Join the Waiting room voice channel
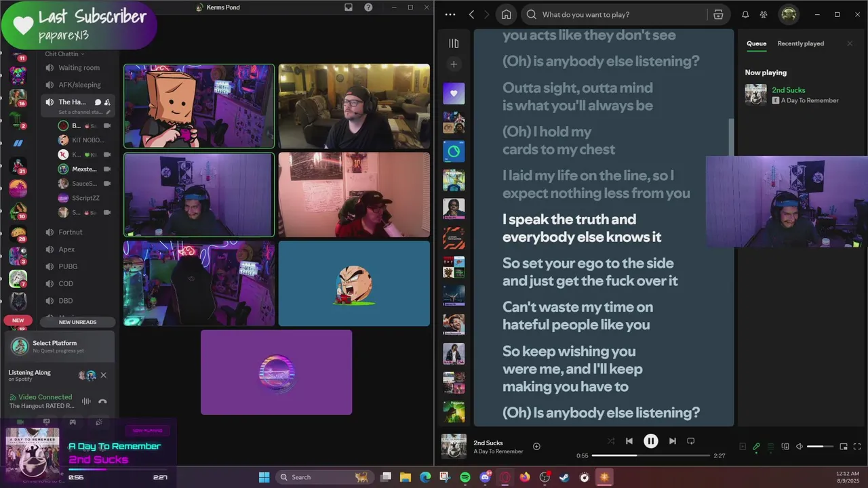Screen dimensions: 868x488 [77, 68]
